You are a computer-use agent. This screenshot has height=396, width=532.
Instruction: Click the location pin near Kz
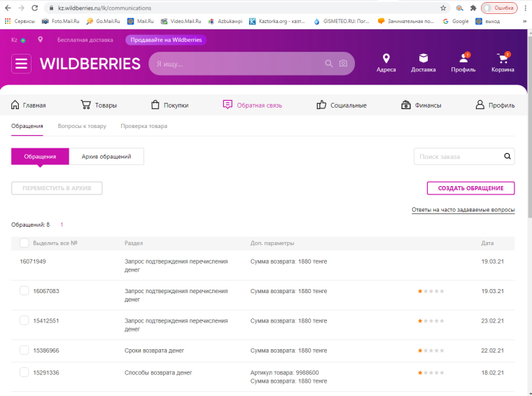point(40,40)
